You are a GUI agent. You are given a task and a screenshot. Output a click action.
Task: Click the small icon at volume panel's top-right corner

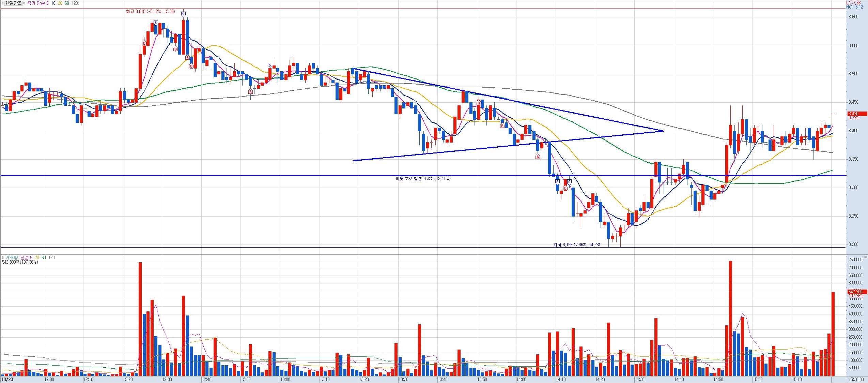[865, 257]
